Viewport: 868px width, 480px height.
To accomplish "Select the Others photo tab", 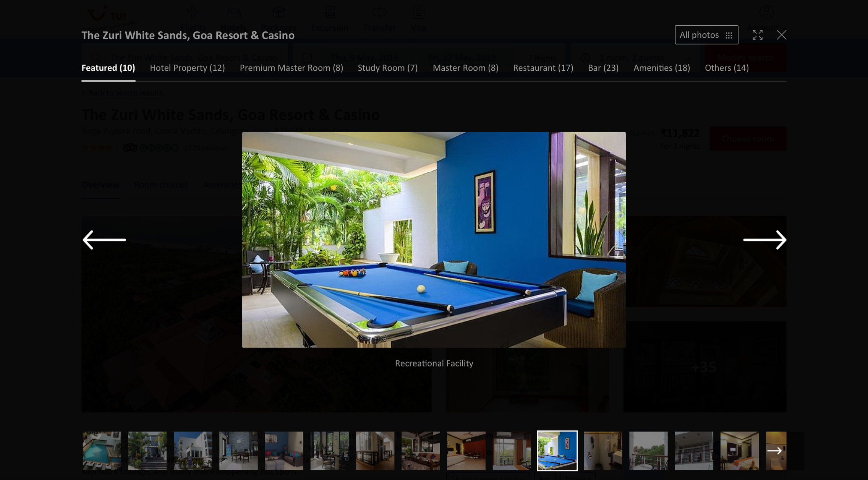I will [726, 68].
